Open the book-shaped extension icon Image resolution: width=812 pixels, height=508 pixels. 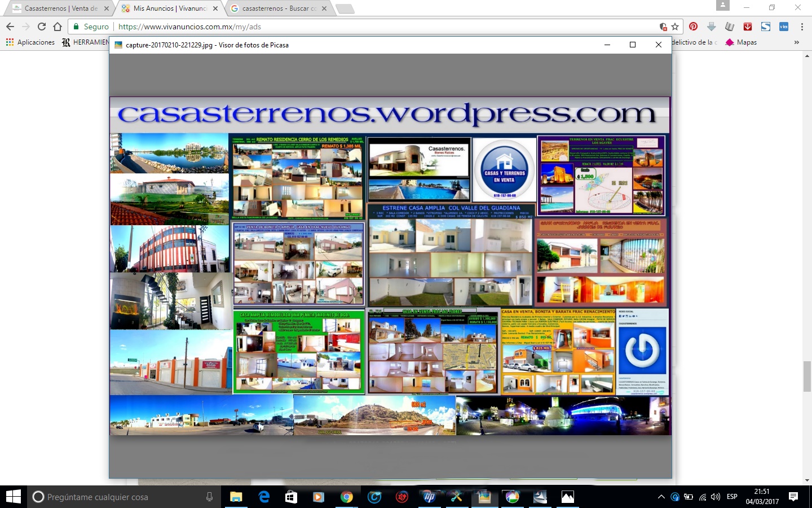coord(730,27)
